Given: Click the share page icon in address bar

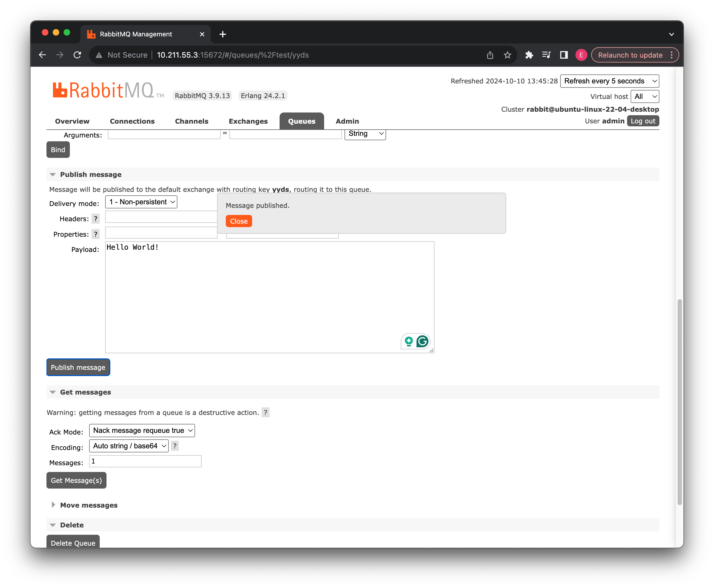Looking at the screenshot, I should (x=490, y=55).
